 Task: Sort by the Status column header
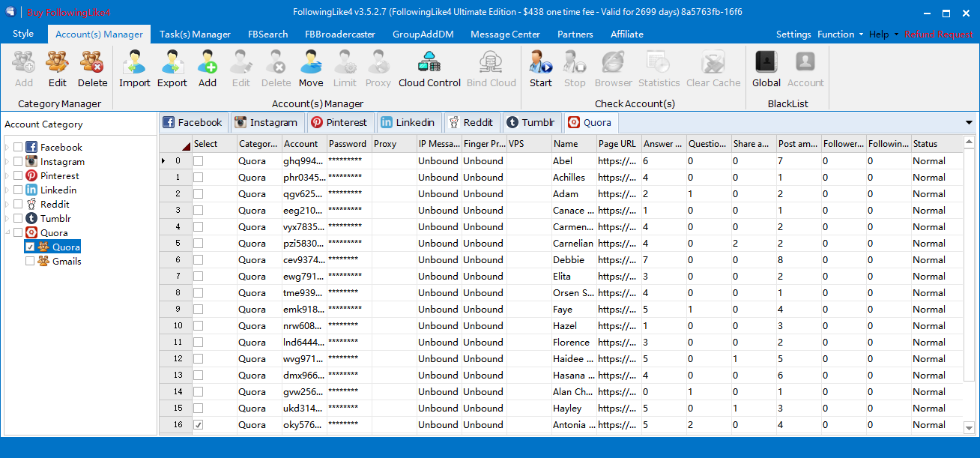pos(937,144)
